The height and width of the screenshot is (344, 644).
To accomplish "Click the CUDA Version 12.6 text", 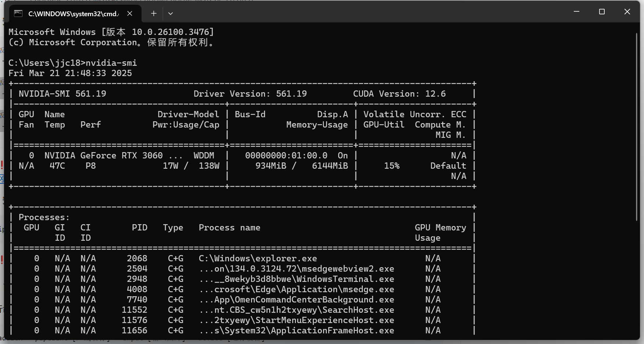I will tap(399, 94).
